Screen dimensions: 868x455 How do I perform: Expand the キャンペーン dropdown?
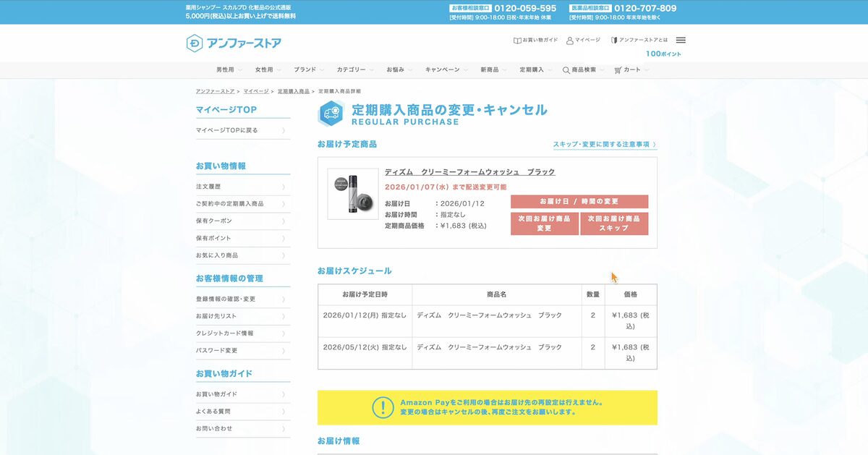click(444, 69)
